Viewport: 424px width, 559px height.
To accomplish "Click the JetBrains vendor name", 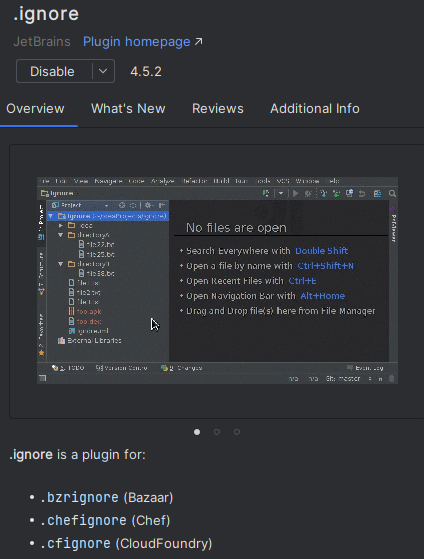I will click(x=42, y=42).
